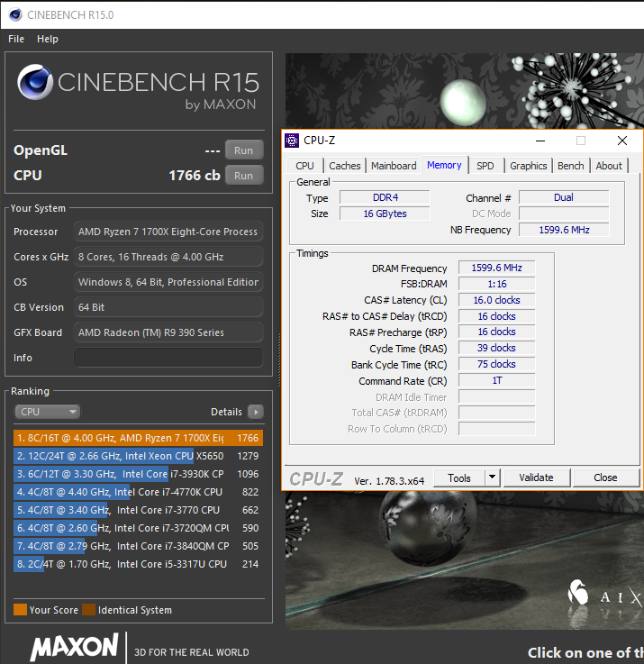The image size is (644, 664).
Task: Minimize the CPU-Z window
Action: pos(540,141)
